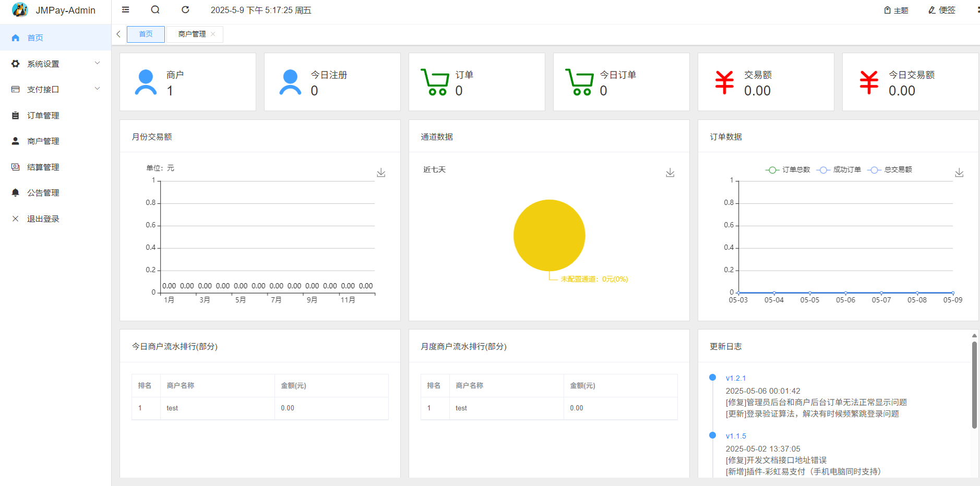This screenshot has width=980, height=486.
Task: Toggle the 订单总数 legend series
Action: pos(788,170)
